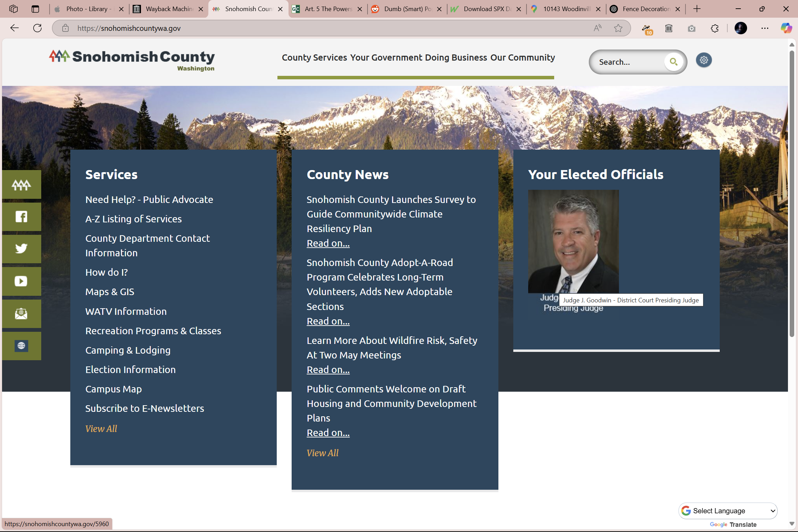Click the Snohomish County Washington logo
798x532 pixels.
tap(132, 60)
